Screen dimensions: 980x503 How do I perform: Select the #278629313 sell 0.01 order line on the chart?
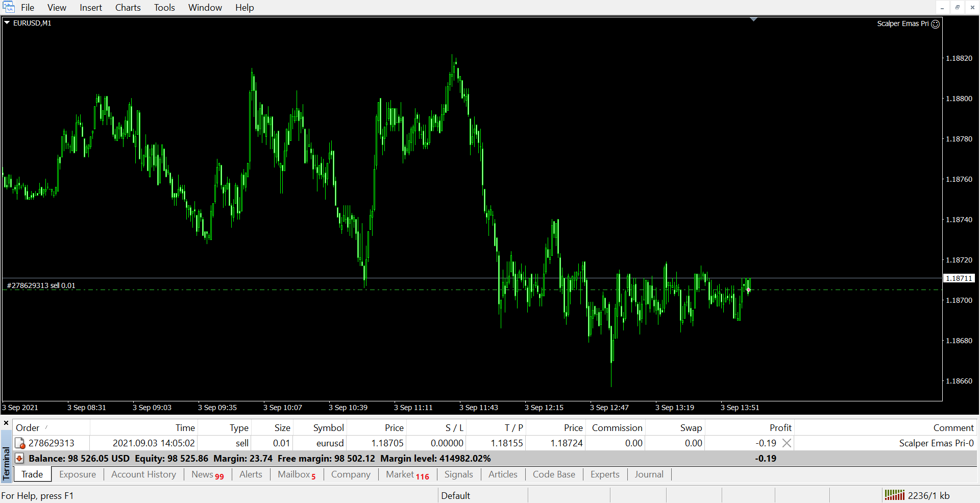pyautogui.click(x=41, y=286)
